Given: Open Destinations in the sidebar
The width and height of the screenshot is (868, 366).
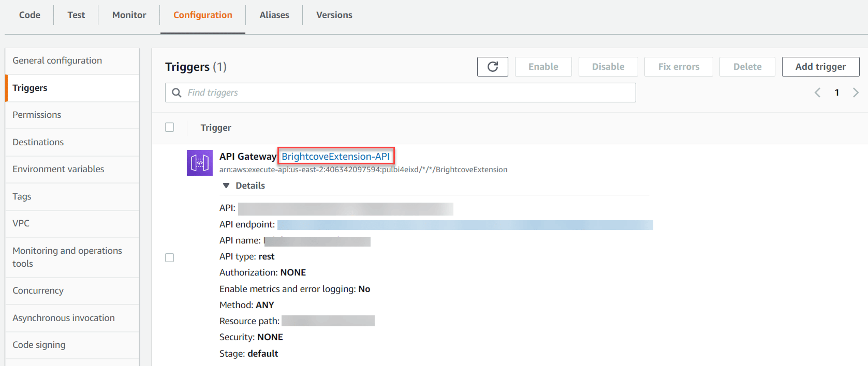Looking at the screenshot, I should [72, 142].
